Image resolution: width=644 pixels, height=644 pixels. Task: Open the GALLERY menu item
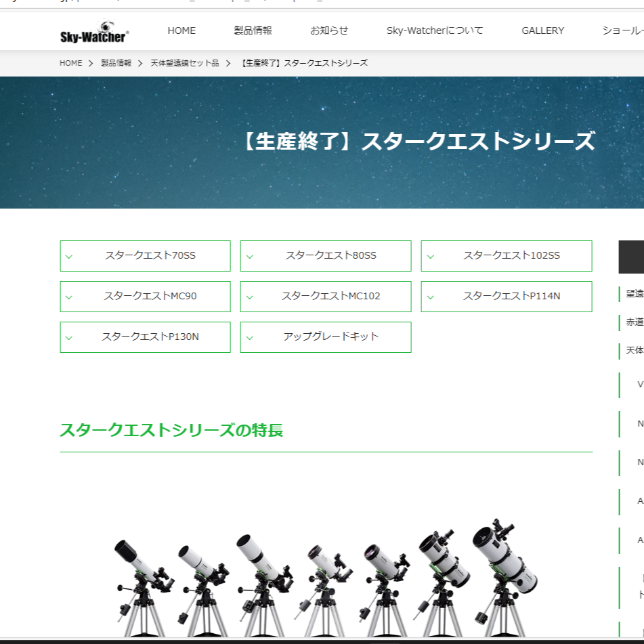click(x=542, y=30)
